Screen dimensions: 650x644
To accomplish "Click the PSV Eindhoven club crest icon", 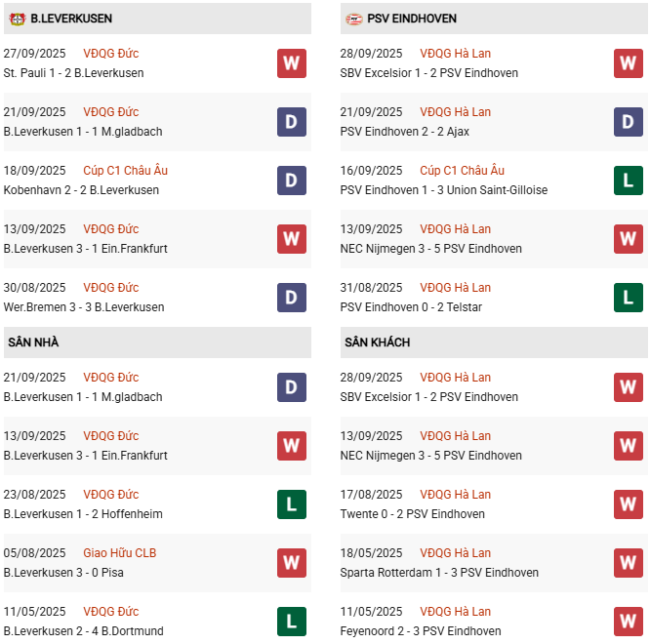I will [x=354, y=19].
